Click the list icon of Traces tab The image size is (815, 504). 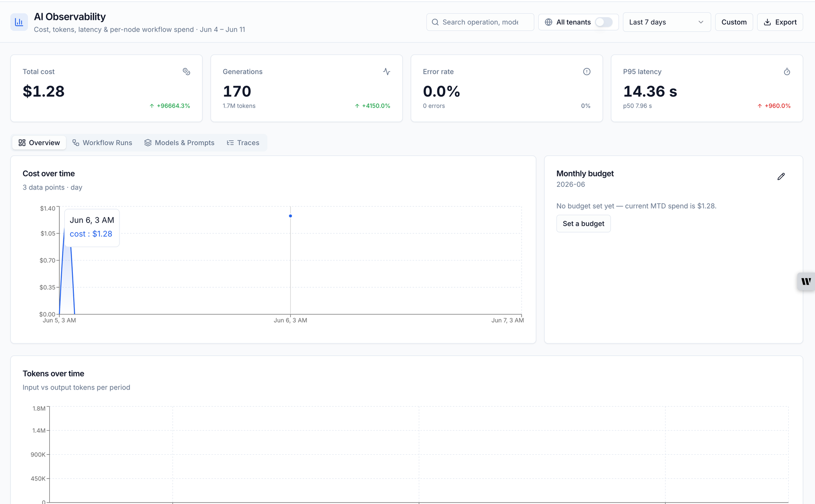230,143
